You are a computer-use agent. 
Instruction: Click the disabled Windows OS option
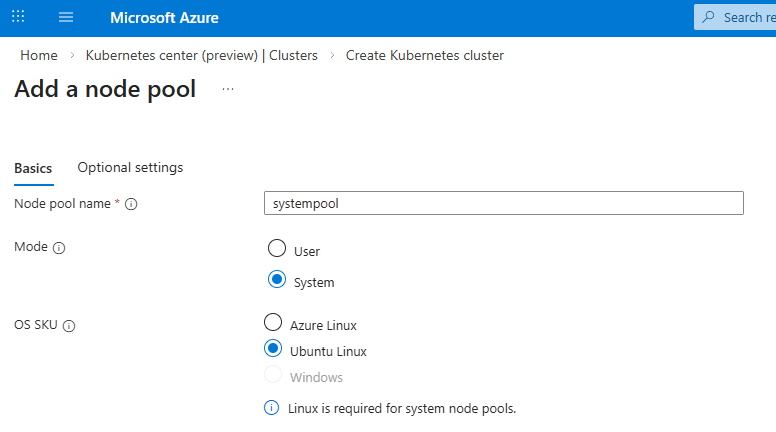pyautogui.click(x=273, y=377)
